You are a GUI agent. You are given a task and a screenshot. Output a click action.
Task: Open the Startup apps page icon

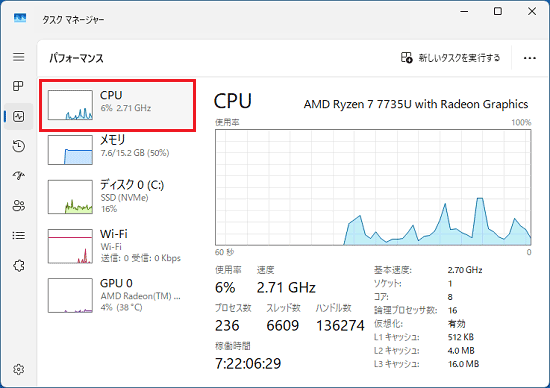[x=19, y=175]
